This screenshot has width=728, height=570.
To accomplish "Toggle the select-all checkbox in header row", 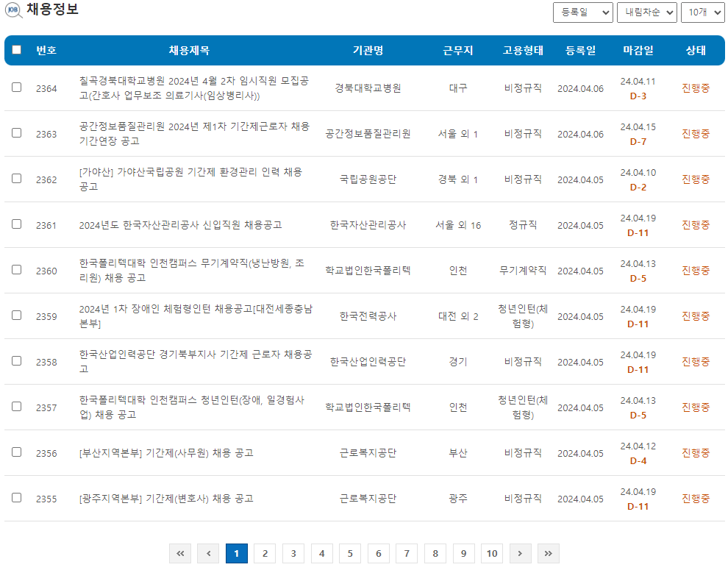I will pyautogui.click(x=17, y=50).
